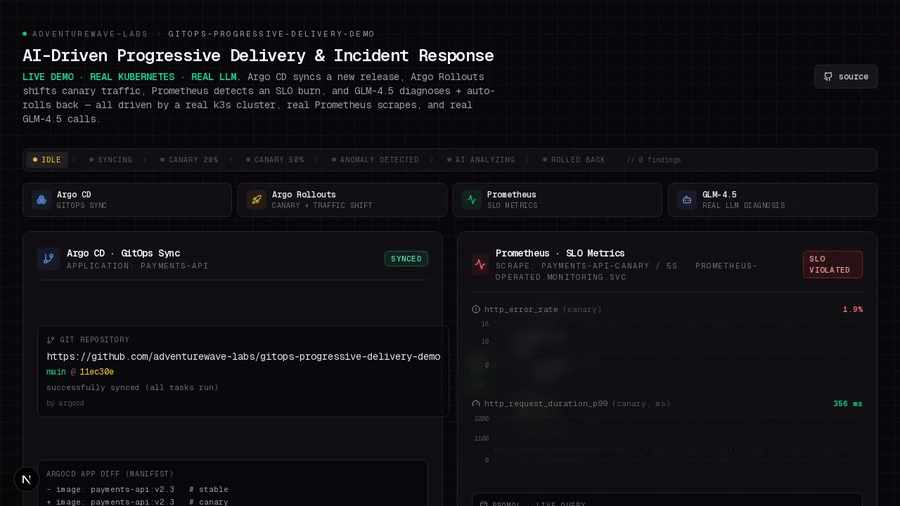Click the 356 ms latency value
This screenshot has width=900, height=506.
pos(847,403)
